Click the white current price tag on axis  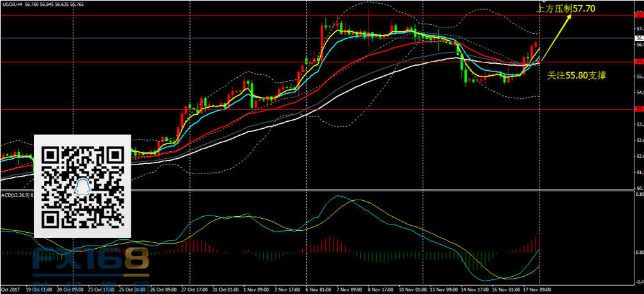tap(638, 38)
